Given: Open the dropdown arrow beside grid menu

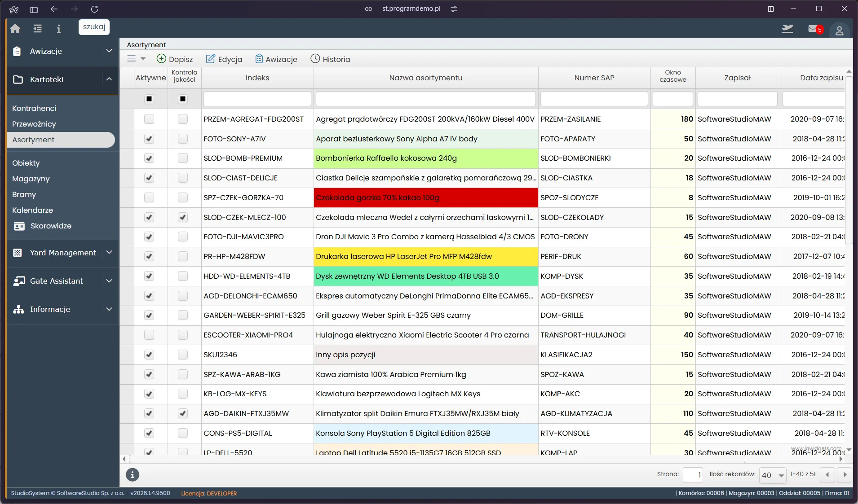Looking at the screenshot, I should click(x=143, y=59).
